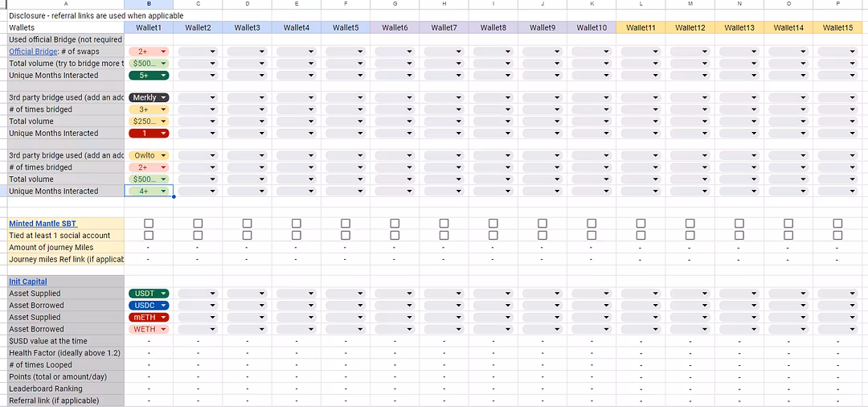868x407 pixels.
Task: Click the Wallet11 header cell
Action: tap(641, 27)
